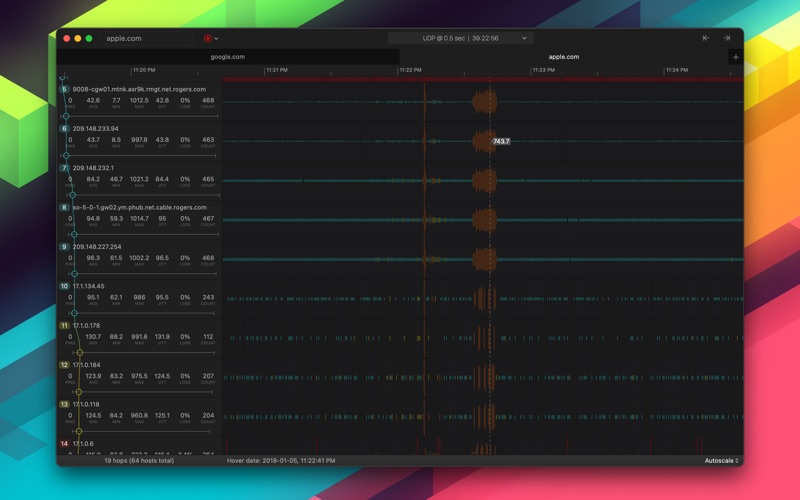Add a new tab with plus button

tap(736, 57)
